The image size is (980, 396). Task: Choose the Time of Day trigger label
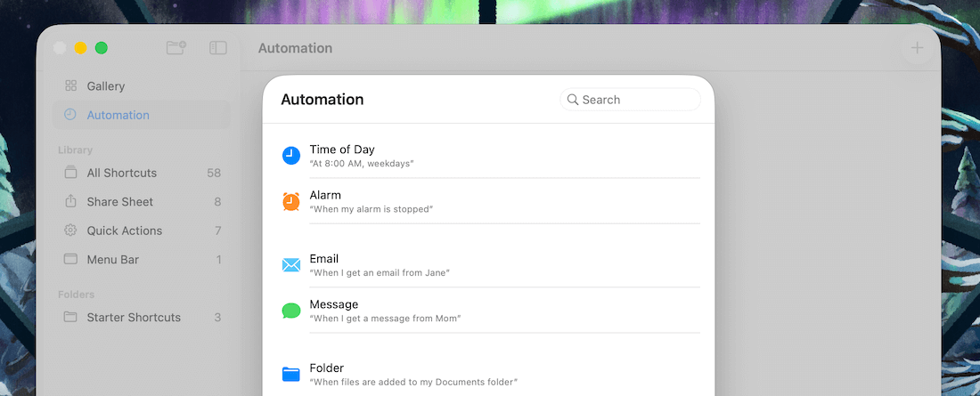342,150
